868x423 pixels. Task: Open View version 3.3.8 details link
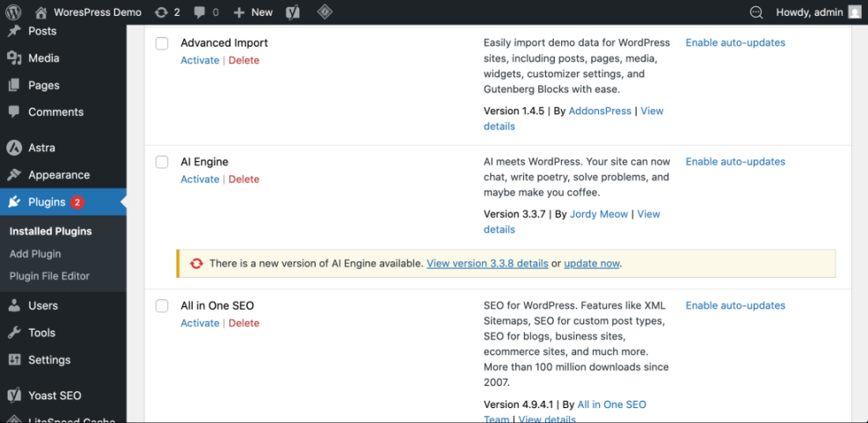coord(487,264)
